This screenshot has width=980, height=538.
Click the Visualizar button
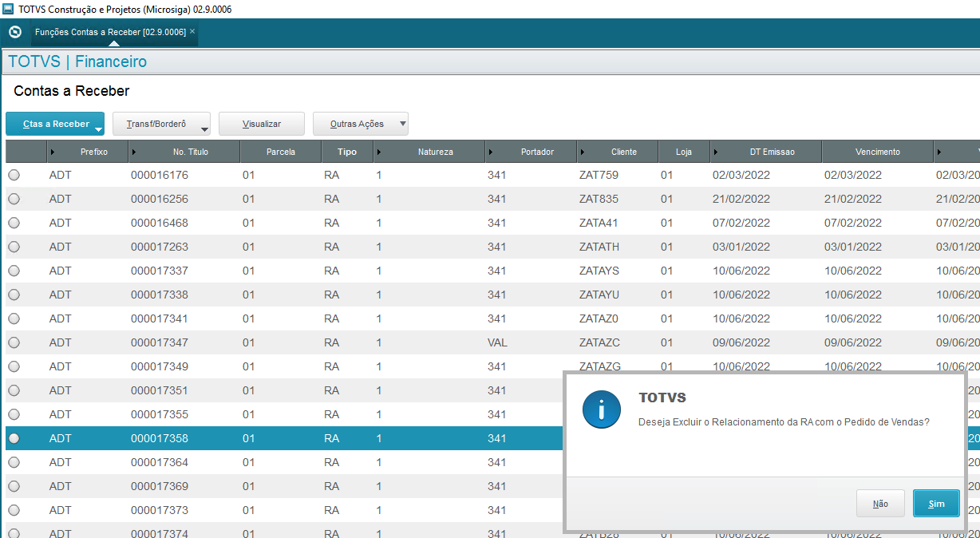click(x=262, y=124)
